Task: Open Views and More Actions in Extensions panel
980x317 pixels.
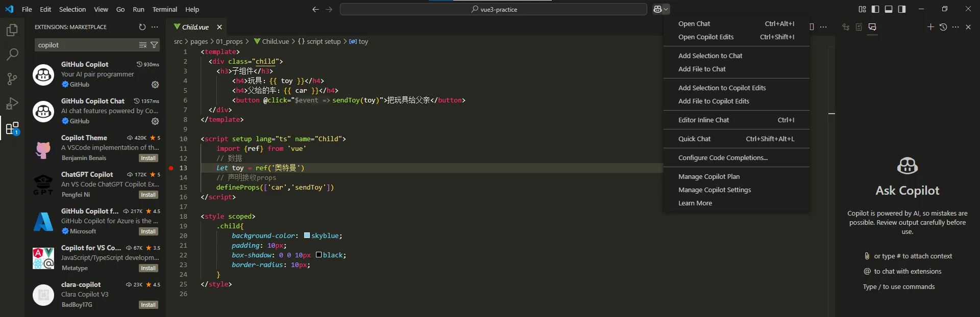Action: (x=155, y=27)
